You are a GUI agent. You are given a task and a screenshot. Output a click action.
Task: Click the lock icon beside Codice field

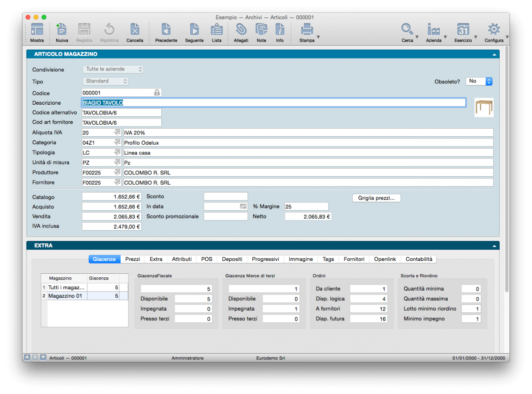pos(156,93)
